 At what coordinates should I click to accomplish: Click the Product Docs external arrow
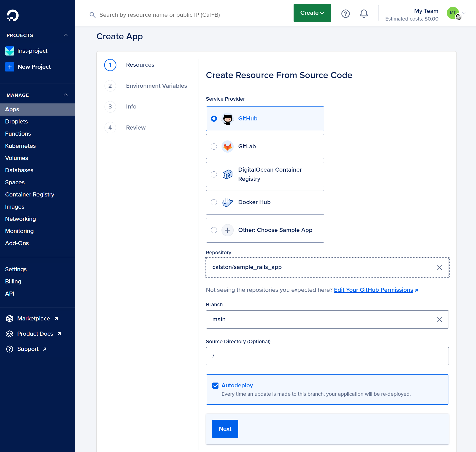(59, 334)
